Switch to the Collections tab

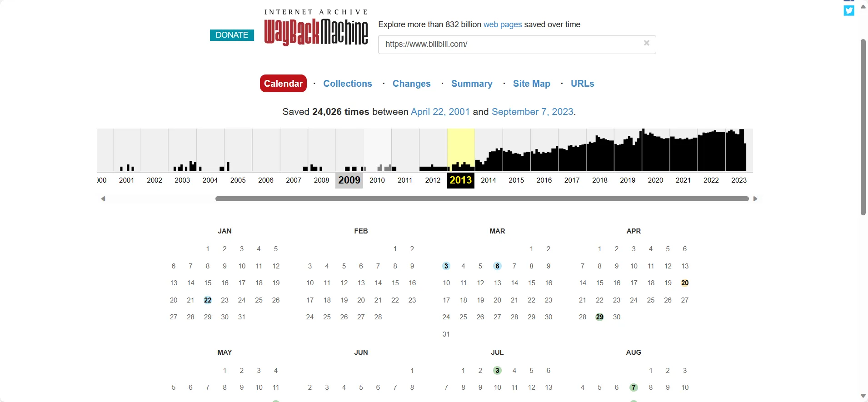point(347,84)
